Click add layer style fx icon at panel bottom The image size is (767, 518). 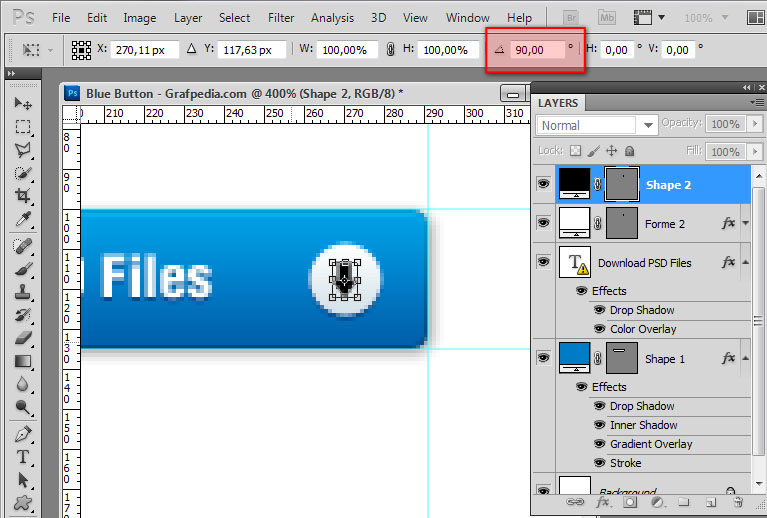tap(603, 502)
